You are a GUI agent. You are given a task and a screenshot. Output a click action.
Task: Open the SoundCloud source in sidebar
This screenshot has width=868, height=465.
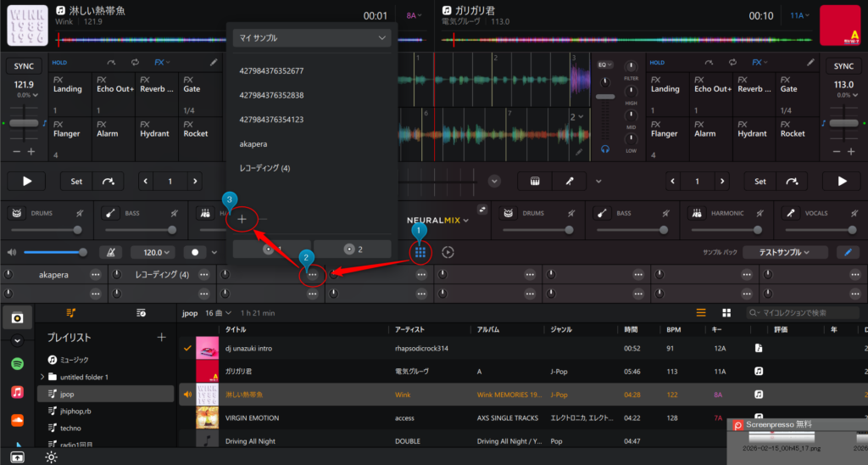17,420
